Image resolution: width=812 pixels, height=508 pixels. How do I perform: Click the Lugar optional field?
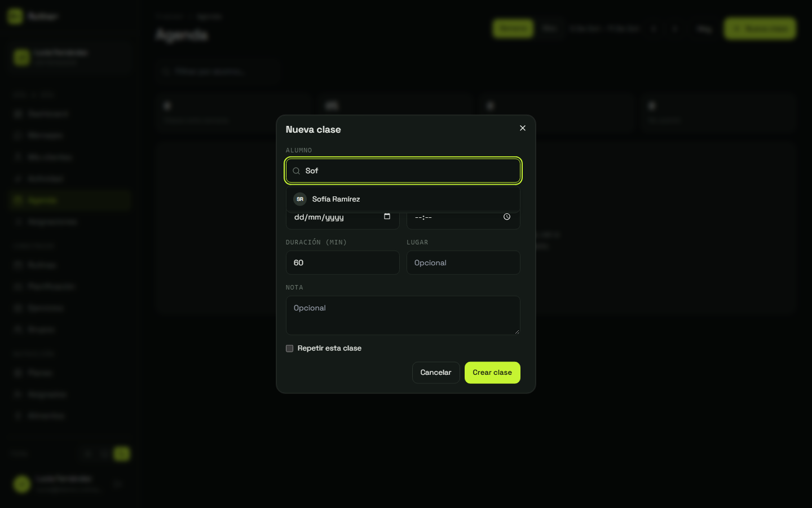(464, 263)
